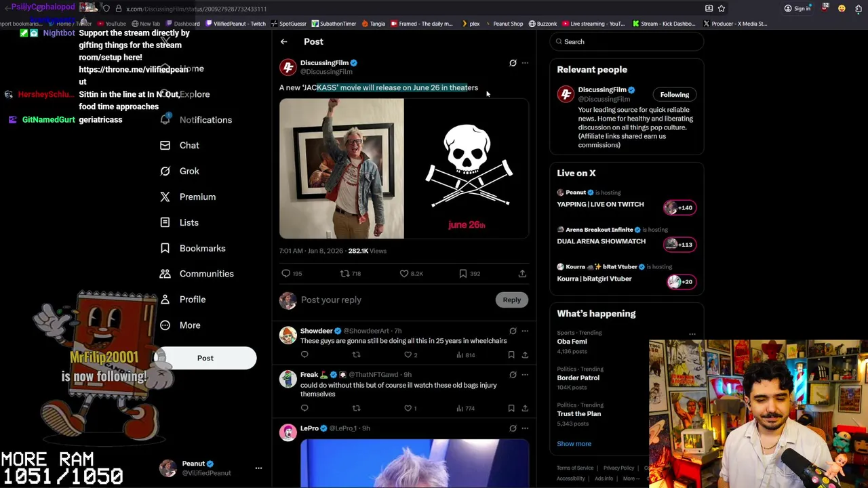Open Kourra bRatgirl Vtuber live
868x488 pixels.
[x=627, y=276]
